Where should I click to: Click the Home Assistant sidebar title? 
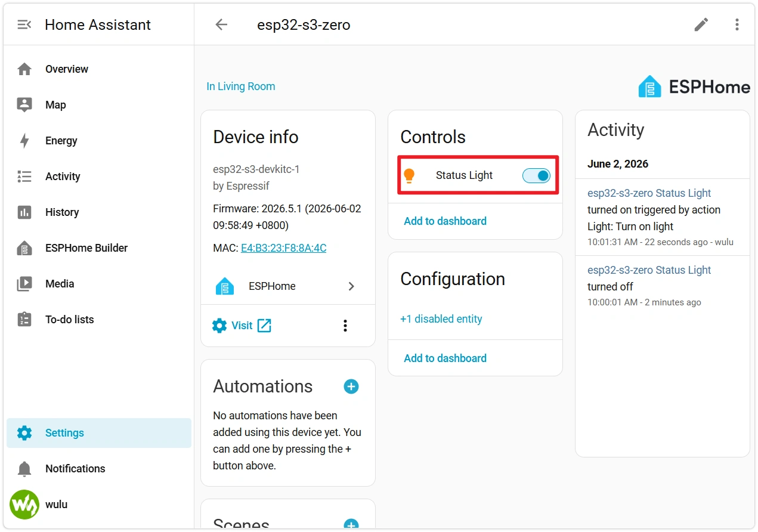coord(98,25)
